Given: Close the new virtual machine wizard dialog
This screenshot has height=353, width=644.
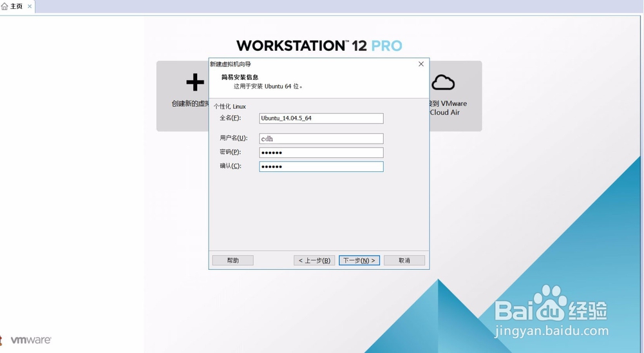Looking at the screenshot, I should coord(421,64).
